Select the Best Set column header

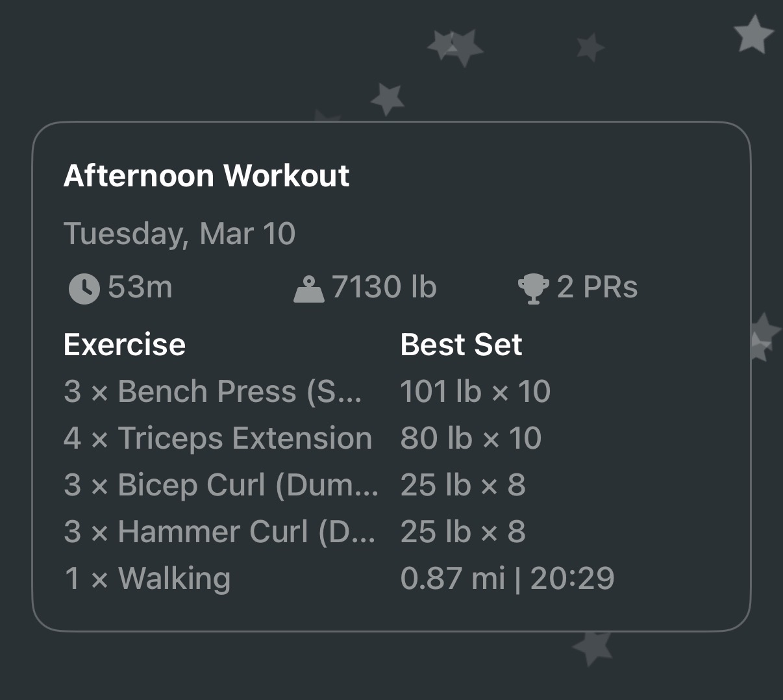pos(461,344)
